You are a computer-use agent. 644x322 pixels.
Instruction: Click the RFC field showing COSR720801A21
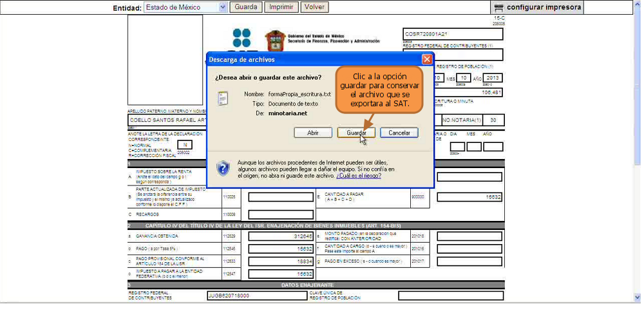[x=453, y=34]
